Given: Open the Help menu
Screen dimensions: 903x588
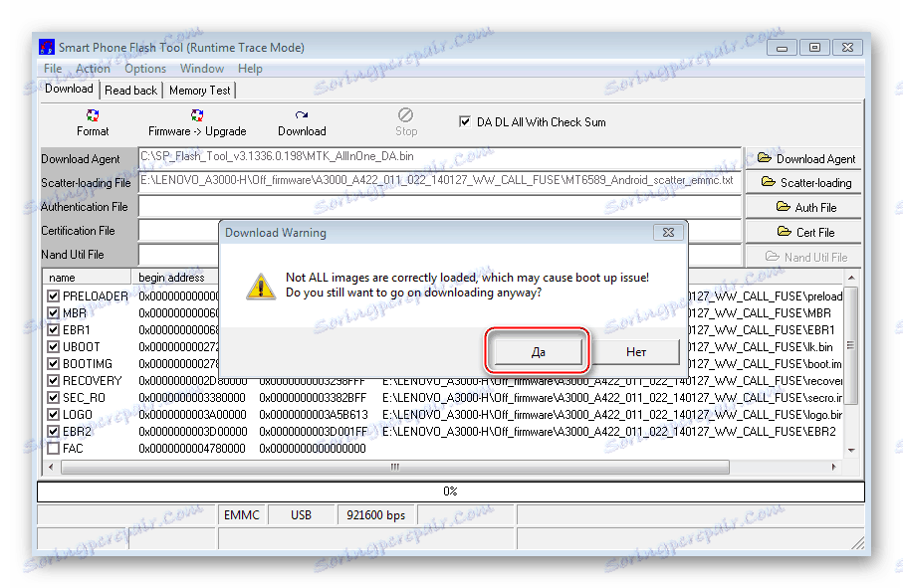Looking at the screenshot, I should coord(250,69).
